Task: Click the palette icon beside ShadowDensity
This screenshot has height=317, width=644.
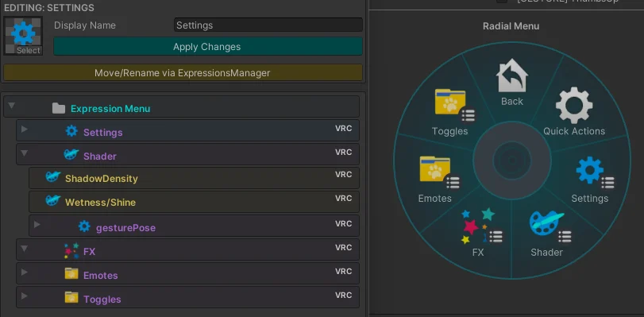Action: 52,177
